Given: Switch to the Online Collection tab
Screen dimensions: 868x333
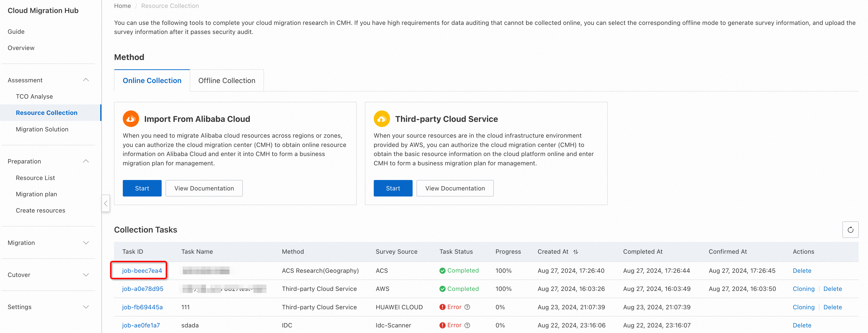Looking at the screenshot, I should (x=152, y=80).
